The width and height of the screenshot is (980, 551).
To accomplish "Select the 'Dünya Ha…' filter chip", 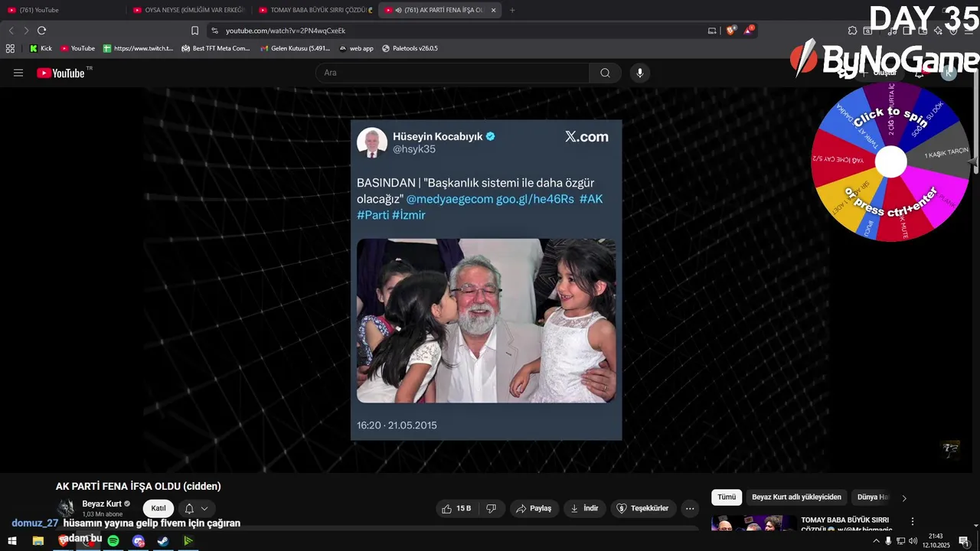I will coord(871,497).
